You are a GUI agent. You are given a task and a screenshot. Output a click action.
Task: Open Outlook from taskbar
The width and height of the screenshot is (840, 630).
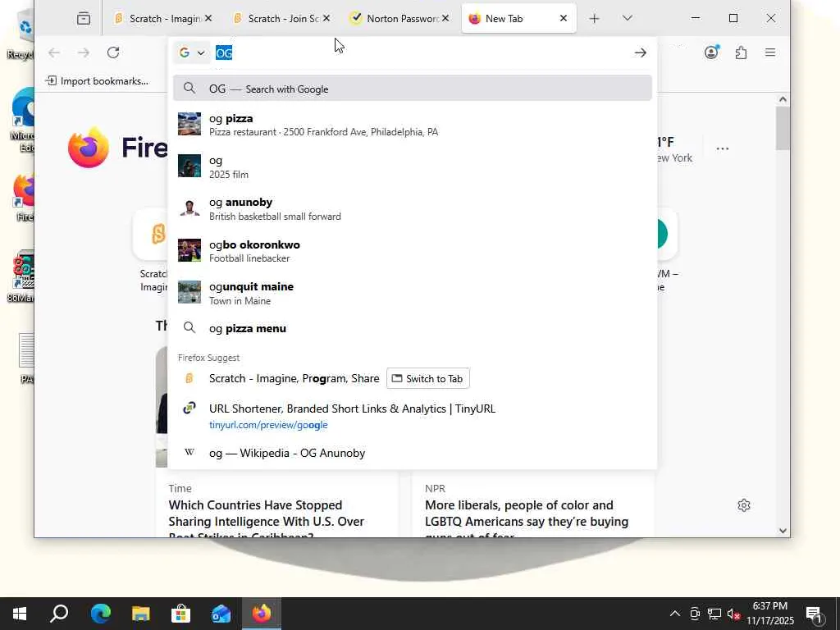(221, 614)
